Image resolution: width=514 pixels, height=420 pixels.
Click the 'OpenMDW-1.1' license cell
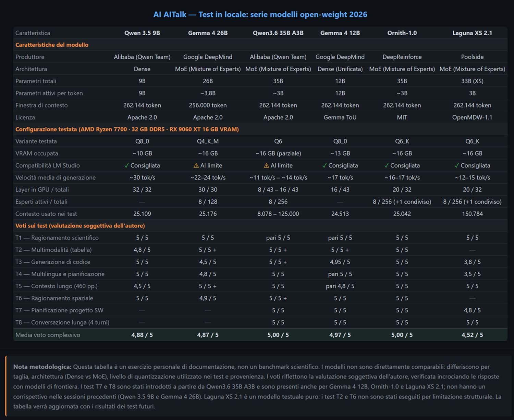(x=472, y=117)
